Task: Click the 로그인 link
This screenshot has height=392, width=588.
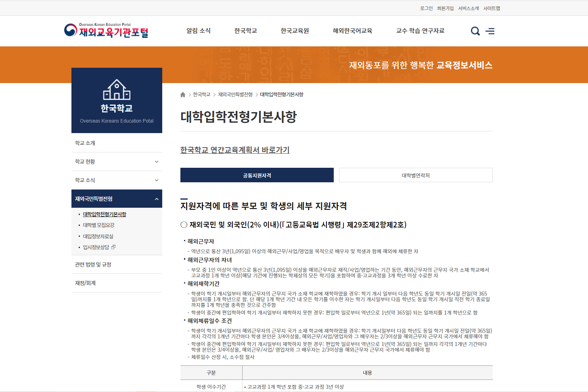Action: click(426, 8)
